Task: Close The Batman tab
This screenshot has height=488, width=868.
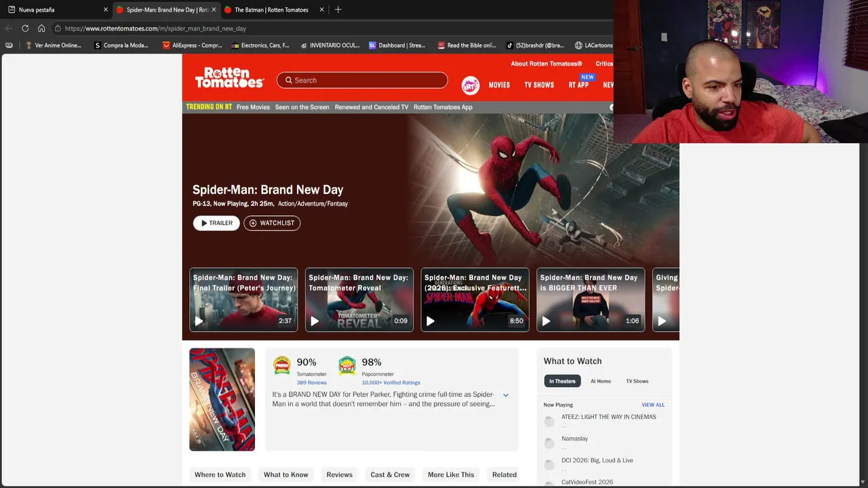Action: coord(321,9)
